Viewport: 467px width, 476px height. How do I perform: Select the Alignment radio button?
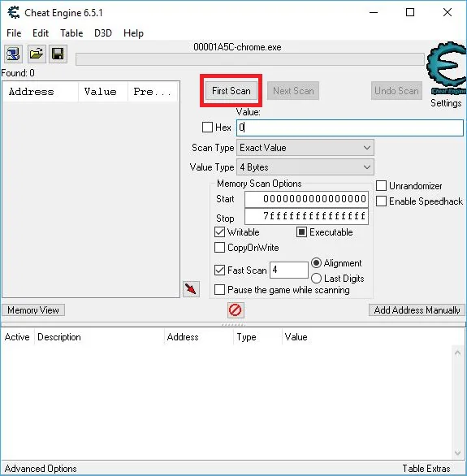point(316,263)
